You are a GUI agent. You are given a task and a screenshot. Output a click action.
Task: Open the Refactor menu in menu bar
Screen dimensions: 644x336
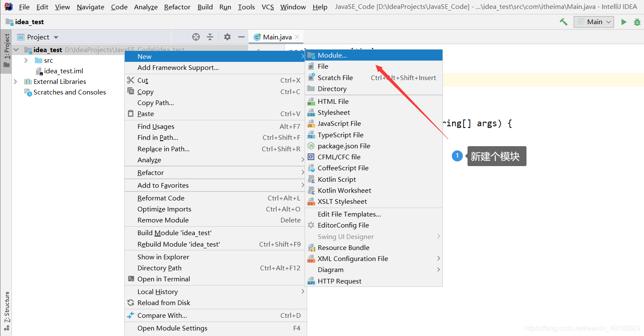(x=177, y=7)
